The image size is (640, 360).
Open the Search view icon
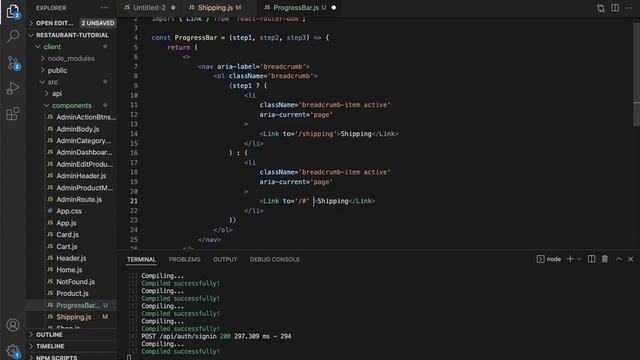click(13, 36)
